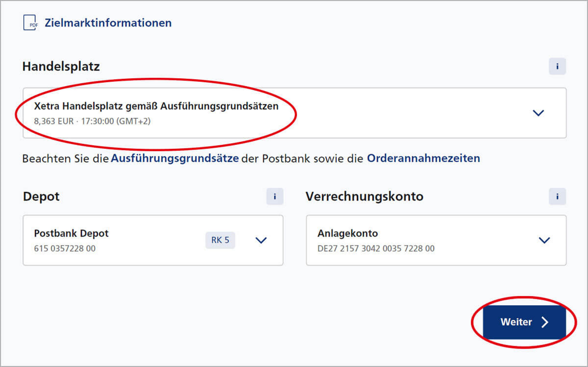Select the Xetra Handelsplatz entry text
This screenshot has height=367, width=588.
156,106
